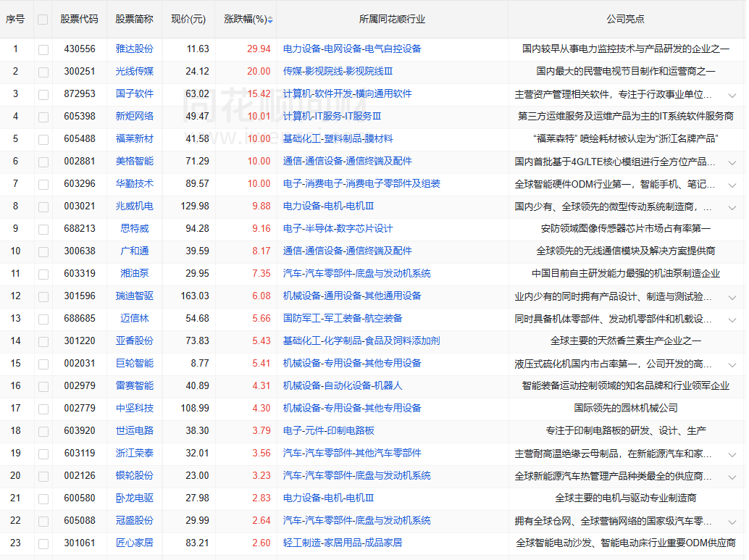This screenshot has height=560, width=749.
Task: Expand company highlight for 华勤技术
Action: (732, 185)
